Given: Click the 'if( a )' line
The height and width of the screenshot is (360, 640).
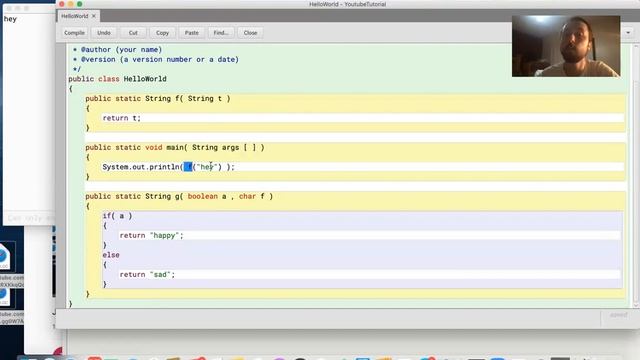Looking at the screenshot, I should 118,216.
